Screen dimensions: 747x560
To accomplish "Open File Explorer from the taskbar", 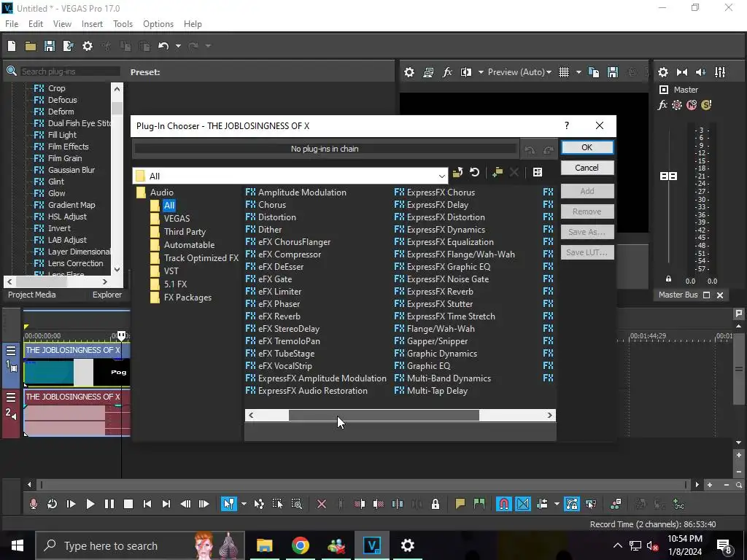I will pyautogui.click(x=264, y=545).
